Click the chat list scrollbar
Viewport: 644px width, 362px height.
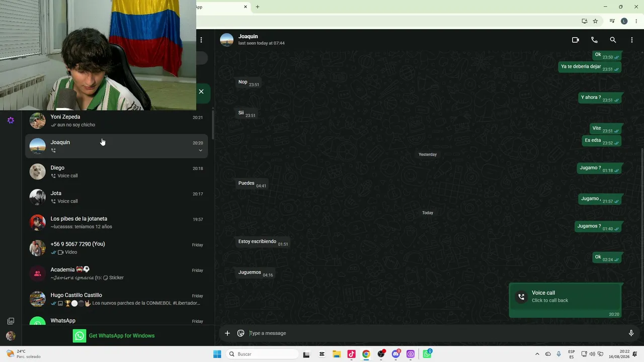tap(212, 125)
